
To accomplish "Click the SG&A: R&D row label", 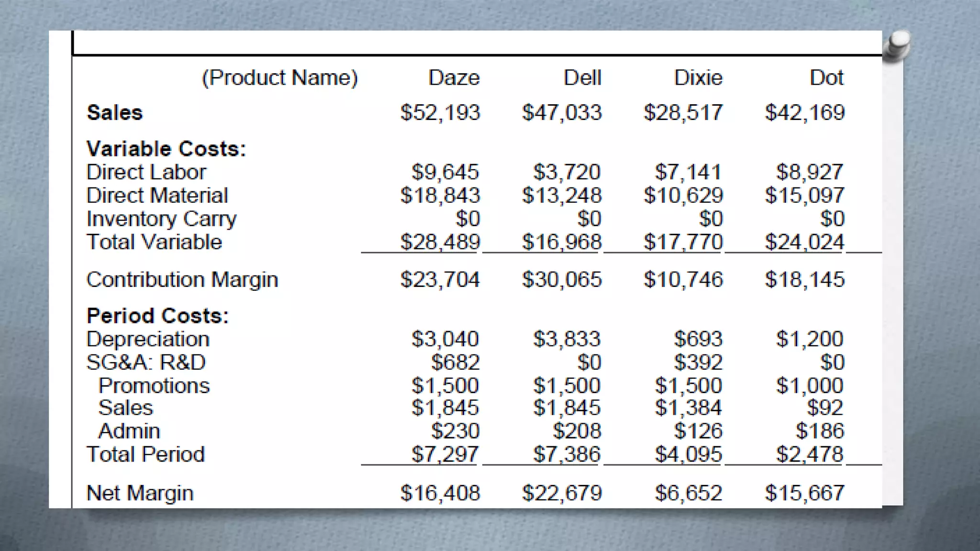I will [x=146, y=362].
